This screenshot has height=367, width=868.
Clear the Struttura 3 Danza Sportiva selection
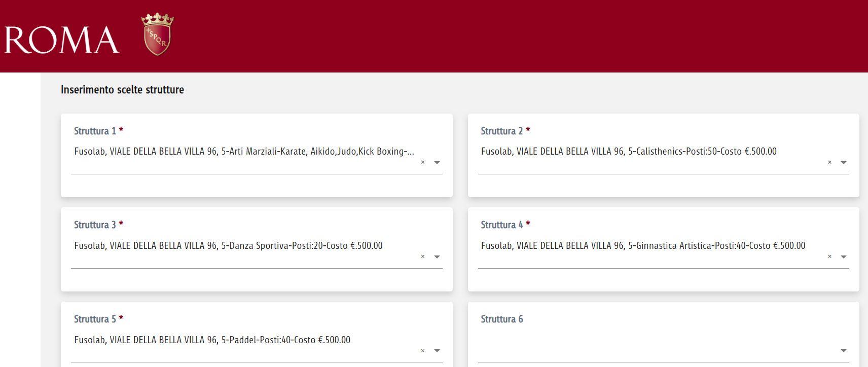coord(423,256)
